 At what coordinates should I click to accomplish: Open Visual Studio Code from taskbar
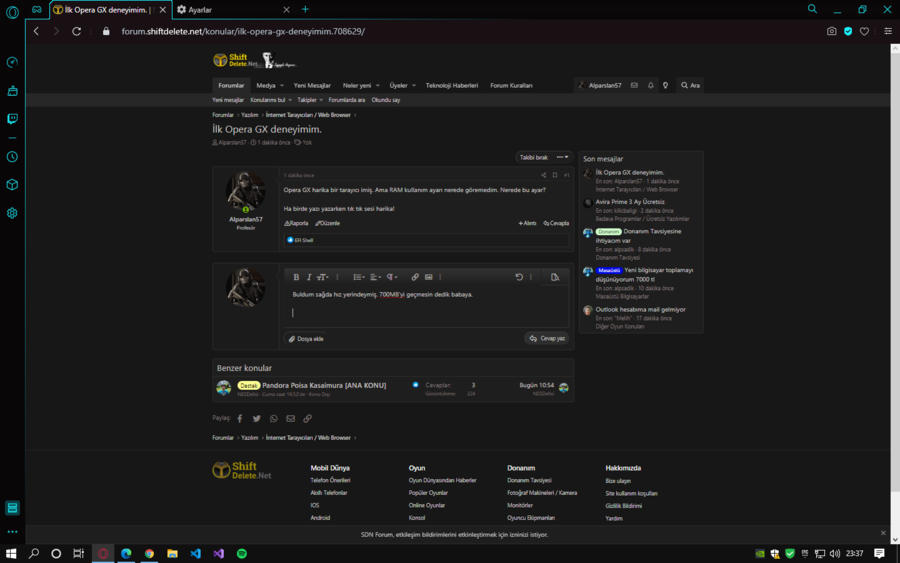(x=195, y=554)
